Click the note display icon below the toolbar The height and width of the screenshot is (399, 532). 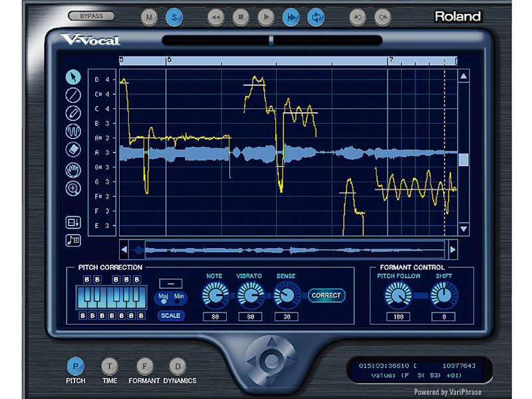pos(74,241)
